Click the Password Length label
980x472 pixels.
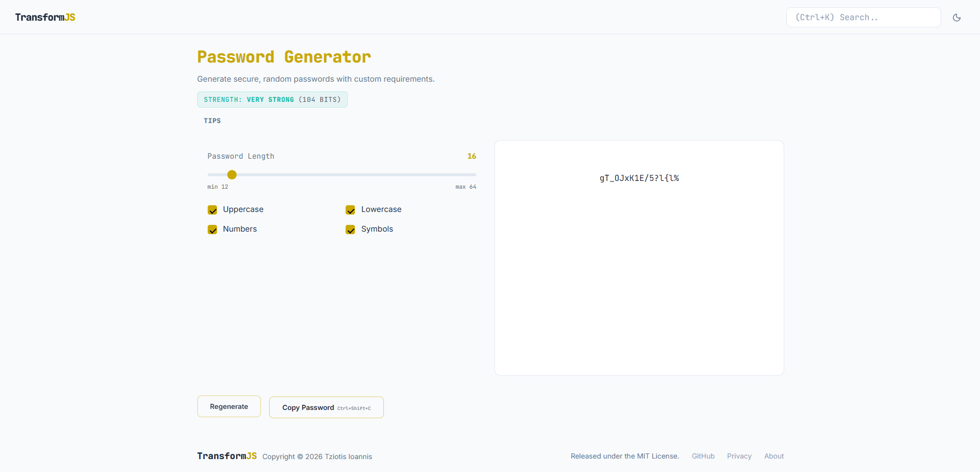[241, 156]
